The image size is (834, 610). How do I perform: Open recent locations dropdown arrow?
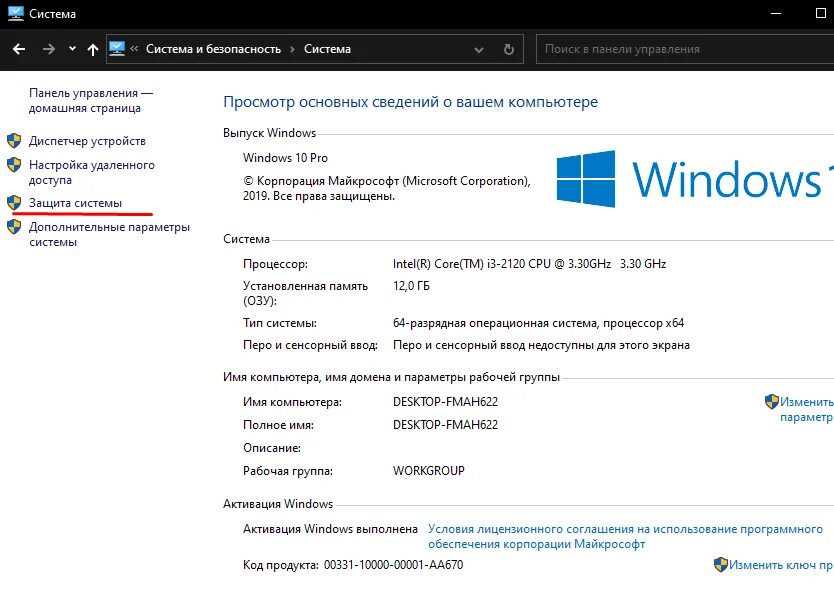pos(72,49)
